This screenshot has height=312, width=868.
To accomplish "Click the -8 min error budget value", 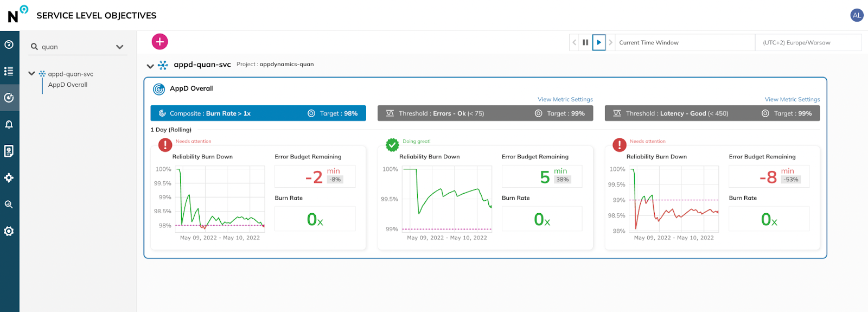I will (x=768, y=177).
